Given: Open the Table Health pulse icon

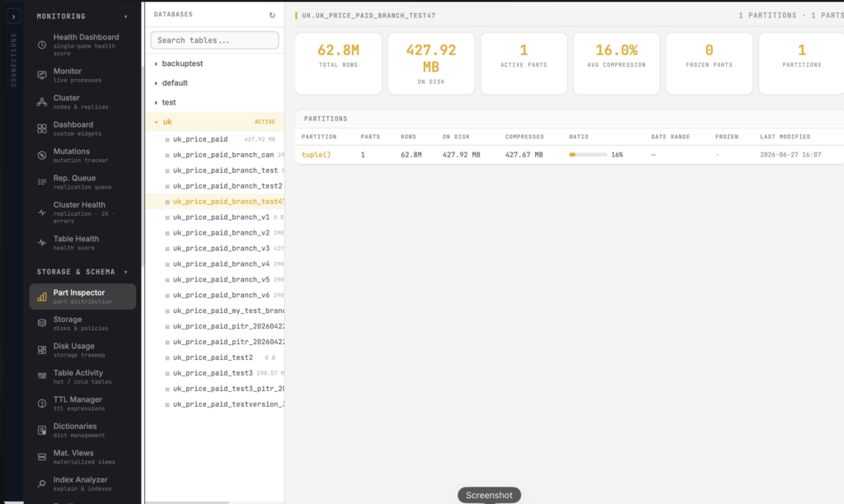Looking at the screenshot, I should pos(42,243).
